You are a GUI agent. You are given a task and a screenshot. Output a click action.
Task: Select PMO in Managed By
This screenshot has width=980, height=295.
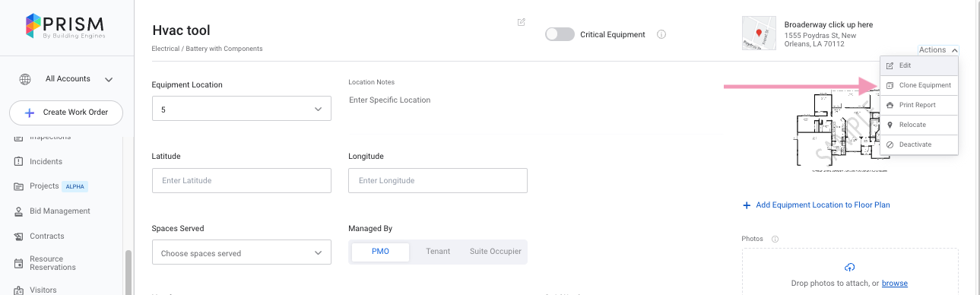click(380, 252)
